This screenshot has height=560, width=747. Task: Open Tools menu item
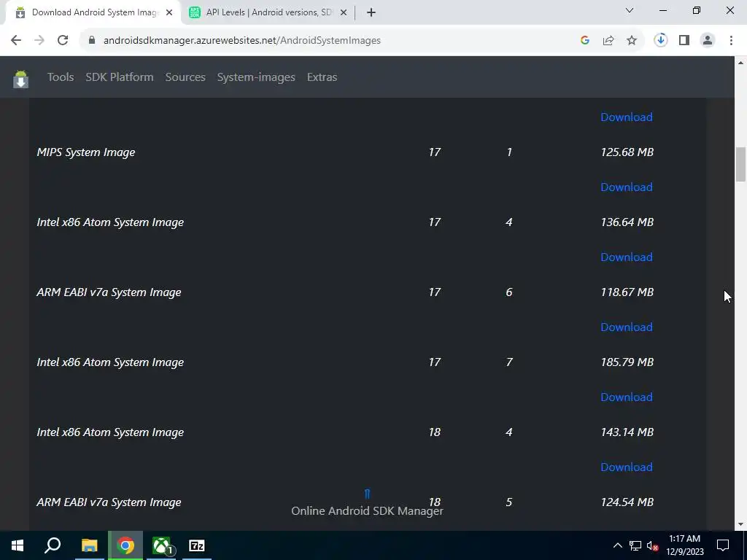coord(61,77)
